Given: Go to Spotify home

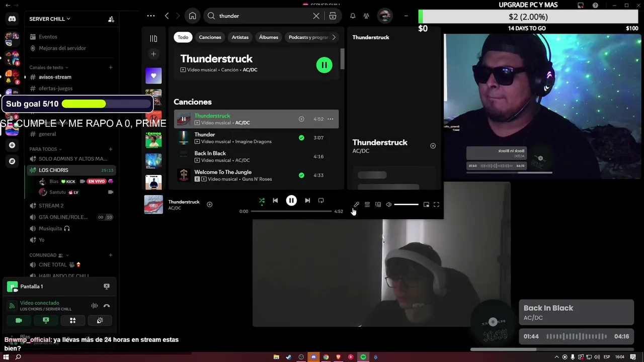Looking at the screenshot, I should (x=193, y=16).
